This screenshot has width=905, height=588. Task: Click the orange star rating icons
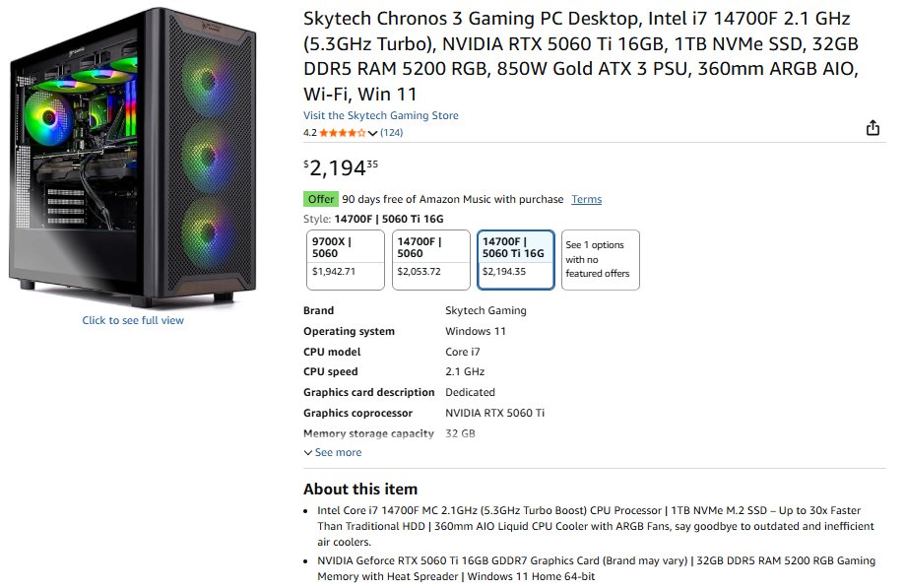pyautogui.click(x=342, y=133)
